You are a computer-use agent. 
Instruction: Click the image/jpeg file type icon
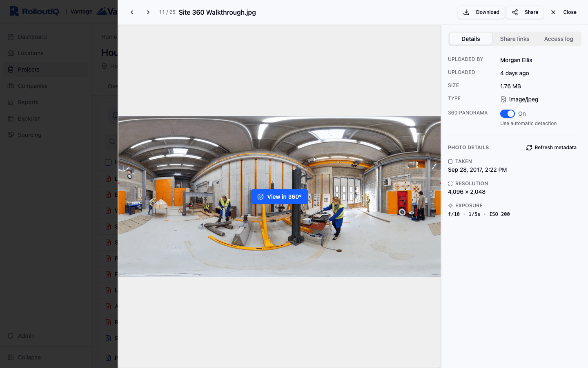[503, 99]
